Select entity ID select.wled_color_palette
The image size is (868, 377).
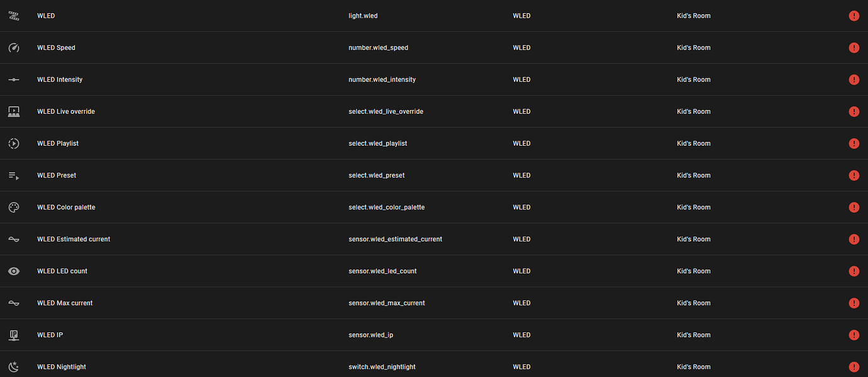click(x=386, y=207)
